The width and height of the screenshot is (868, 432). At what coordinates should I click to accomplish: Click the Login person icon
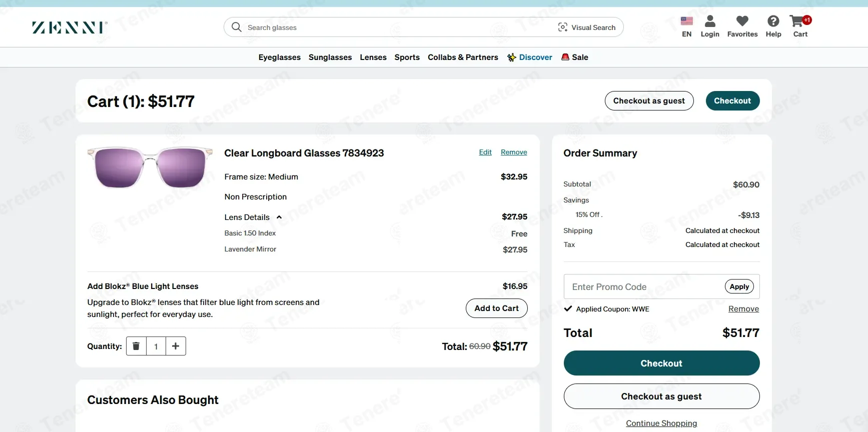tap(710, 21)
